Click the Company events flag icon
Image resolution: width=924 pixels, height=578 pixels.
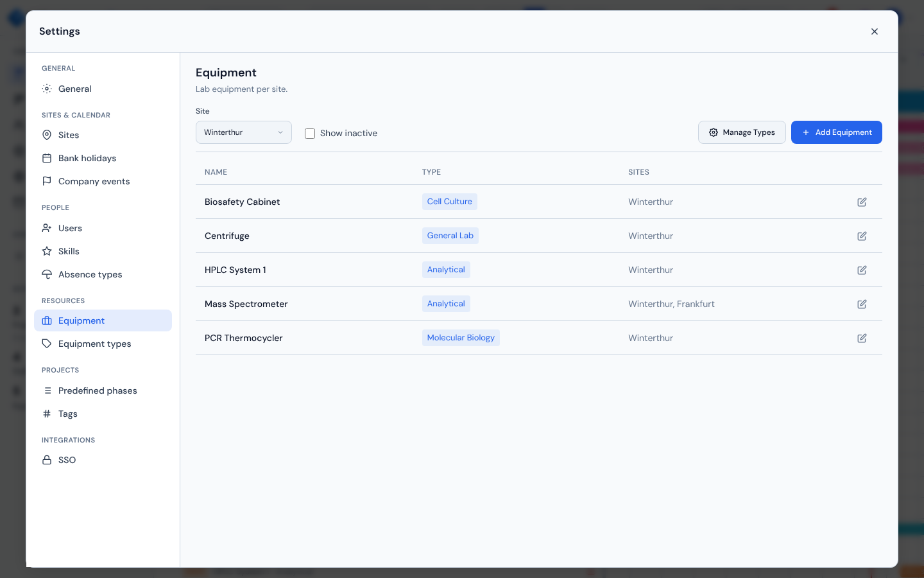coord(47,181)
